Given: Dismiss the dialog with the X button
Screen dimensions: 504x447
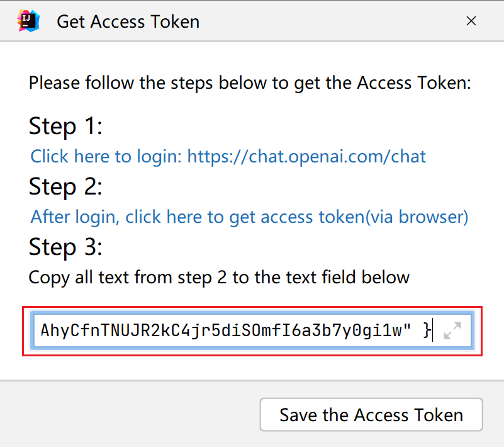Looking at the screenshot, I should (471, 21).
